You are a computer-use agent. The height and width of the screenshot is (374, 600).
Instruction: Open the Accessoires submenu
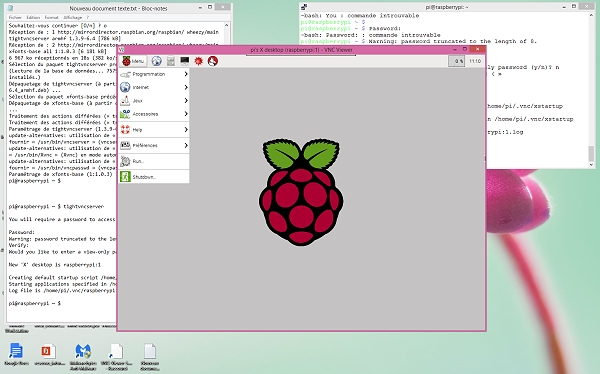[x=154, y=114]
